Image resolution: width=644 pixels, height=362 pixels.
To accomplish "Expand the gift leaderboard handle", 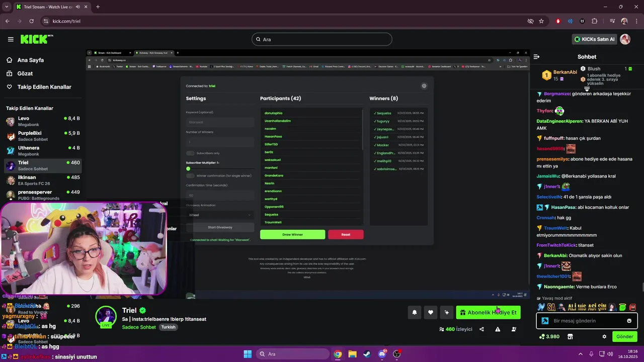I will [x=587, y=89].
